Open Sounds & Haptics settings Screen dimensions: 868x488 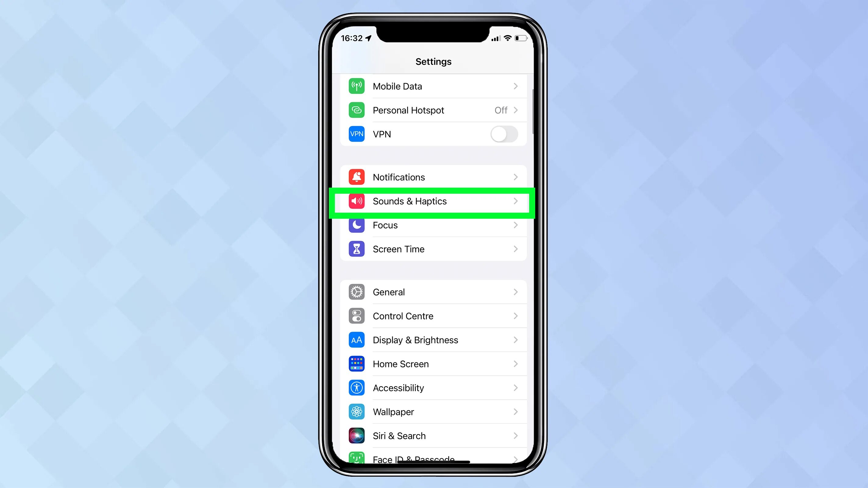click(433, 201)
